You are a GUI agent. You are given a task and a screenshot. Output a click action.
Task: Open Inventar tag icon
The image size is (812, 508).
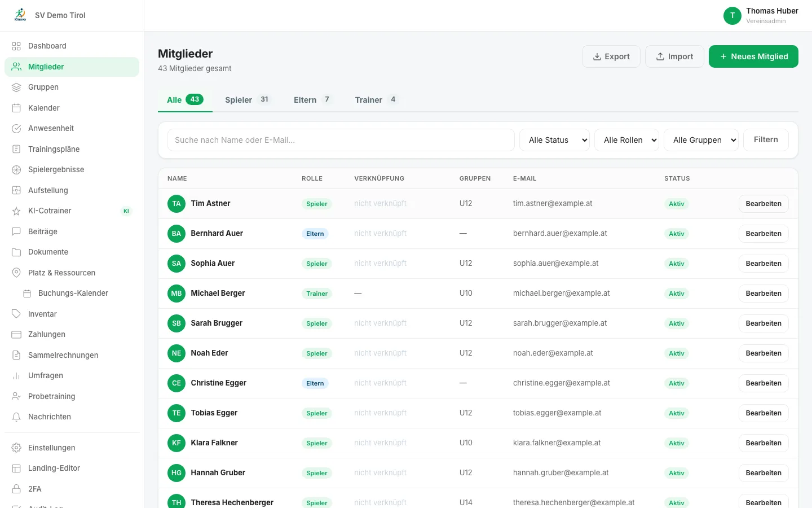coord(16,314)
